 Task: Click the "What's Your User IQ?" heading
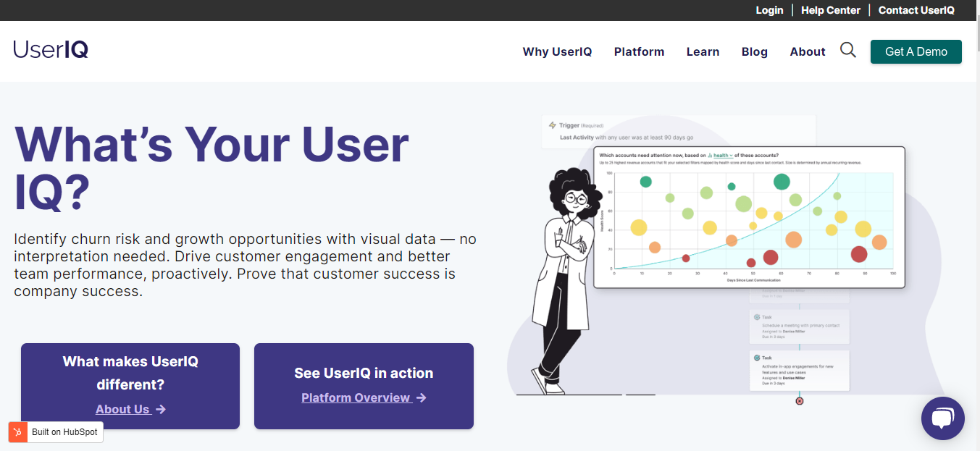pos(212,168)
